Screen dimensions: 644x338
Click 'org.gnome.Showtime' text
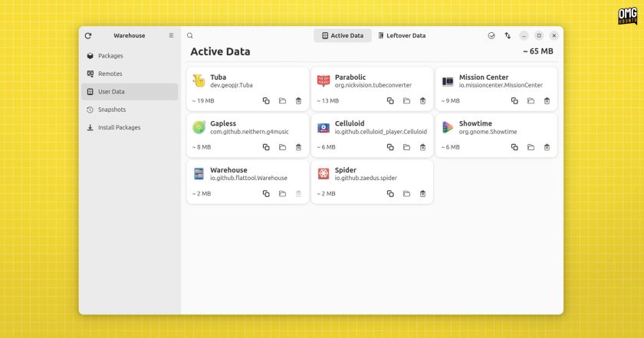click(488, 132)
